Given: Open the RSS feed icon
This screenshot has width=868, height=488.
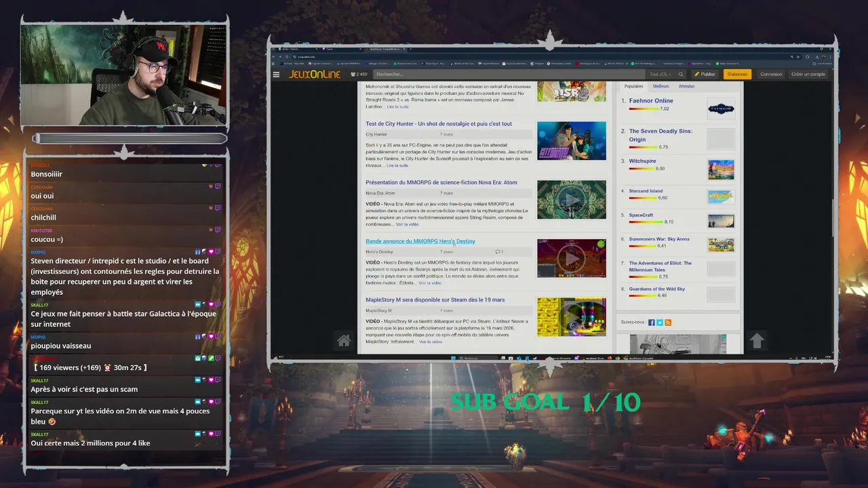Looking at the screenshot, I should pyautogui.click(x=668, y=323).
